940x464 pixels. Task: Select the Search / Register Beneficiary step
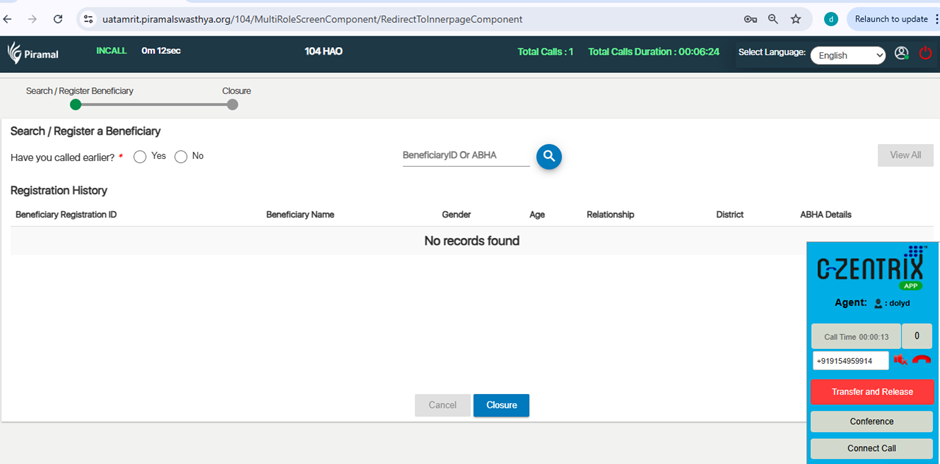point(76,104)
